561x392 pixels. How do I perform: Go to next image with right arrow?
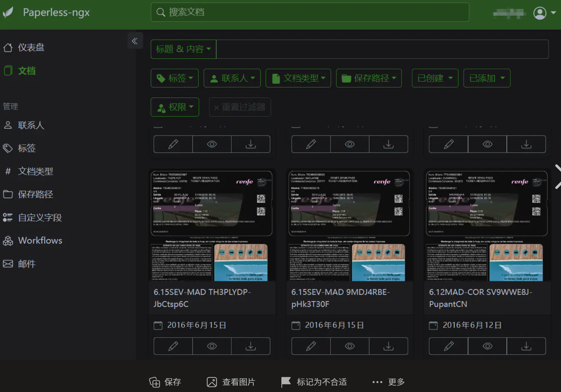point(558,177)
